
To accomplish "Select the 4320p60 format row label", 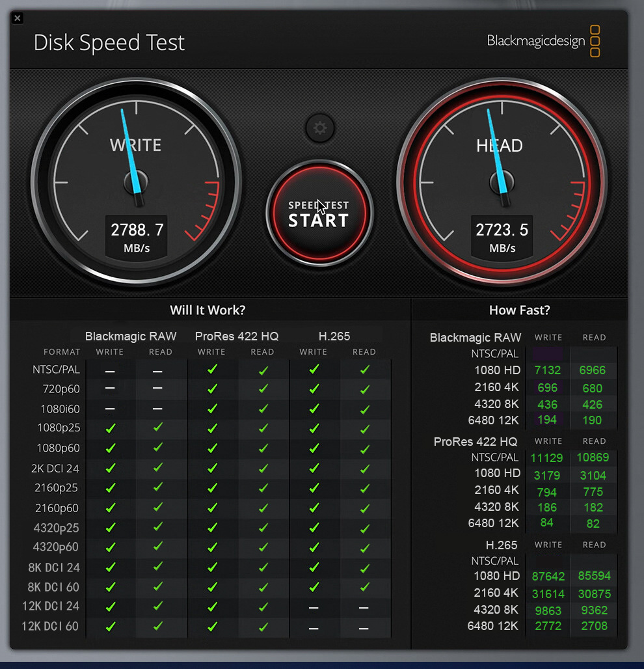I will (56, 547).
